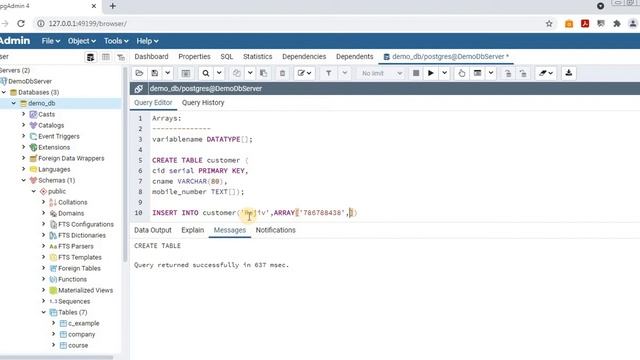This screenshot has width=640, height=360.
Task: Click the Commit transaction icon
Action: pyautogui.click(x=508, y=73)
